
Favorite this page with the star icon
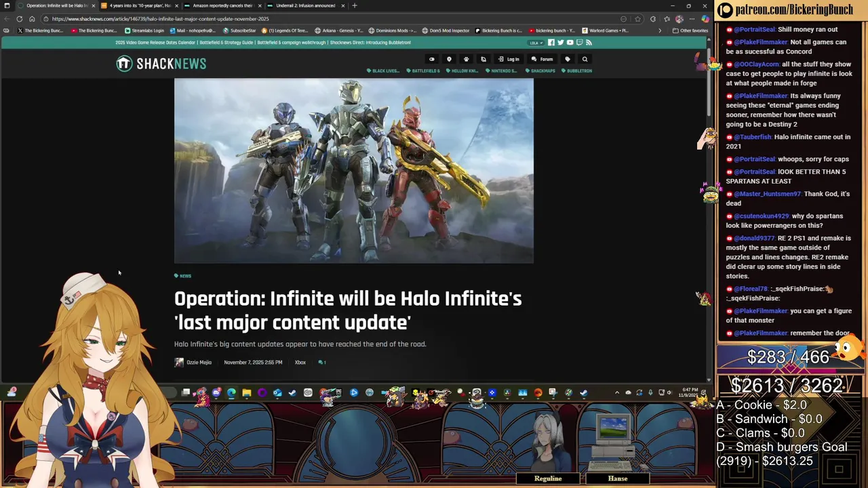click(x=637, y=19)
